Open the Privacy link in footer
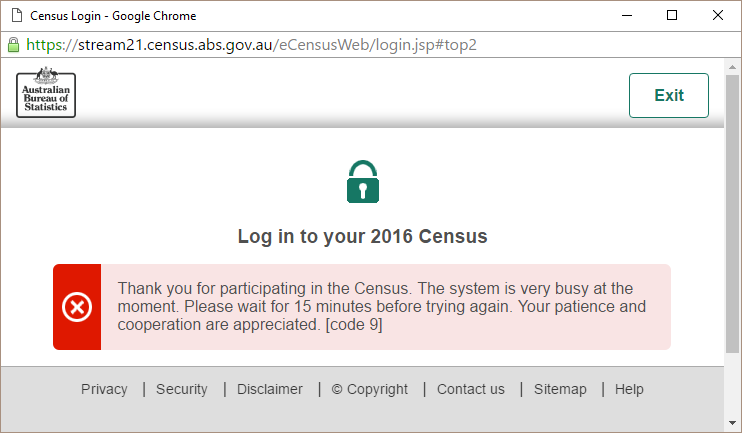 click(104, 389)
